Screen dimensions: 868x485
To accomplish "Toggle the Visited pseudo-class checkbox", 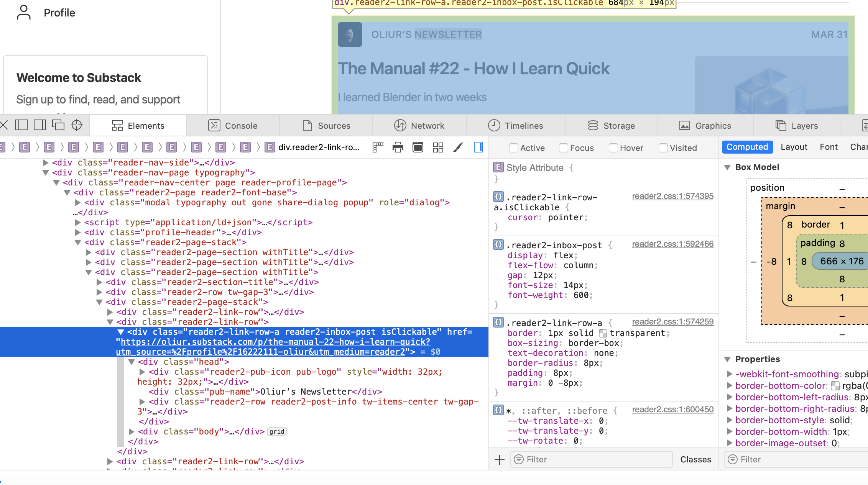I will point(663,148).
